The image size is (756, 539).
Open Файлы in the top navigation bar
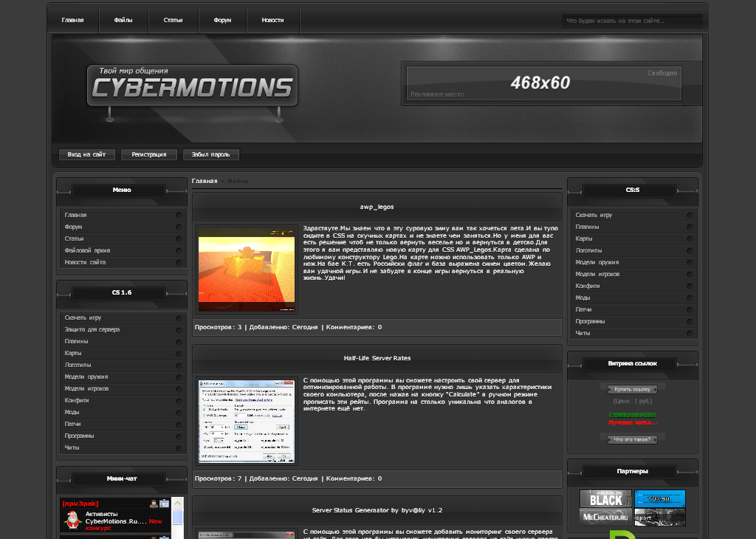click(123, 20)
